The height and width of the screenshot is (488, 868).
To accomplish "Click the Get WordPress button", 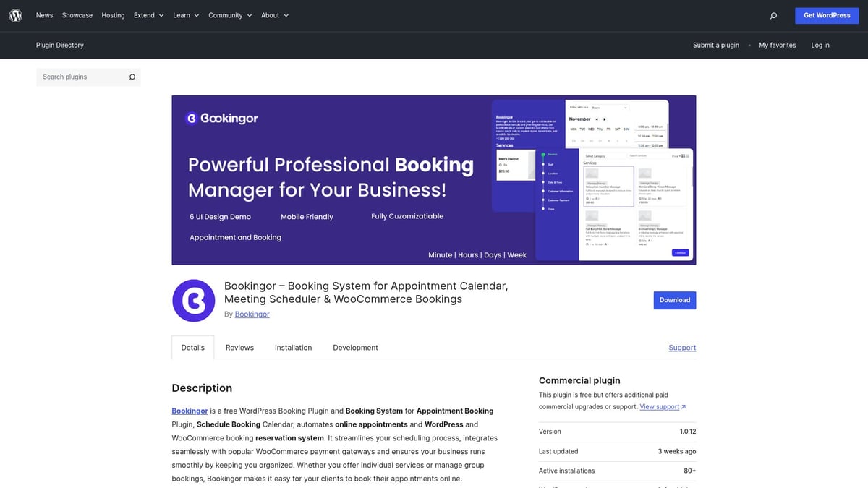I will click(x=827, y=14).
